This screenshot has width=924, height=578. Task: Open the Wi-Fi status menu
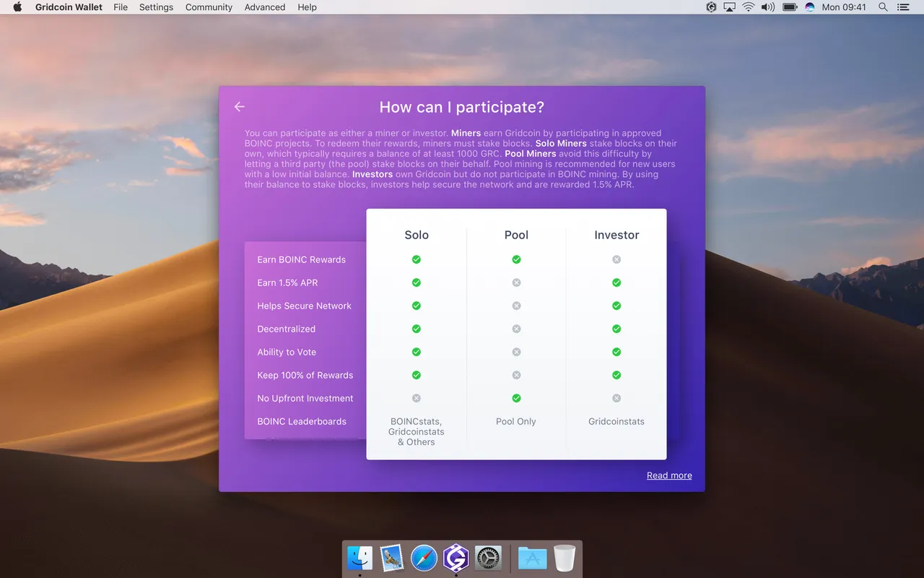749,7
